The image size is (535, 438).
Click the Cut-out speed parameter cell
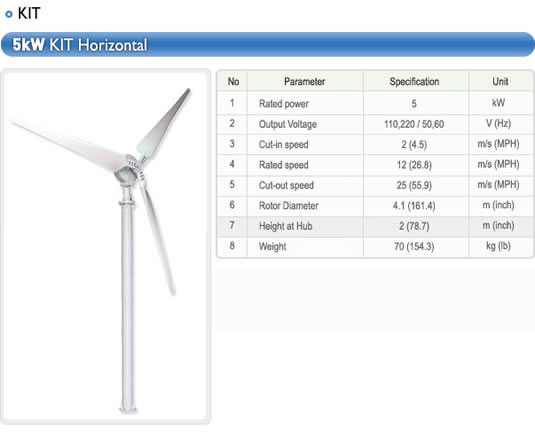click(305, 185)
